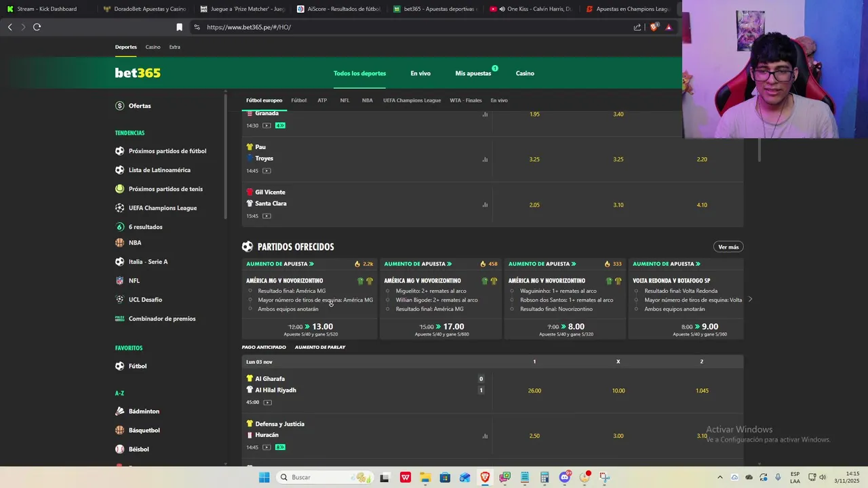868x488 pixels.
Task: Click video icon for Defensa y Justicia match
Action: pyautogui.click(x=267, y=447)
